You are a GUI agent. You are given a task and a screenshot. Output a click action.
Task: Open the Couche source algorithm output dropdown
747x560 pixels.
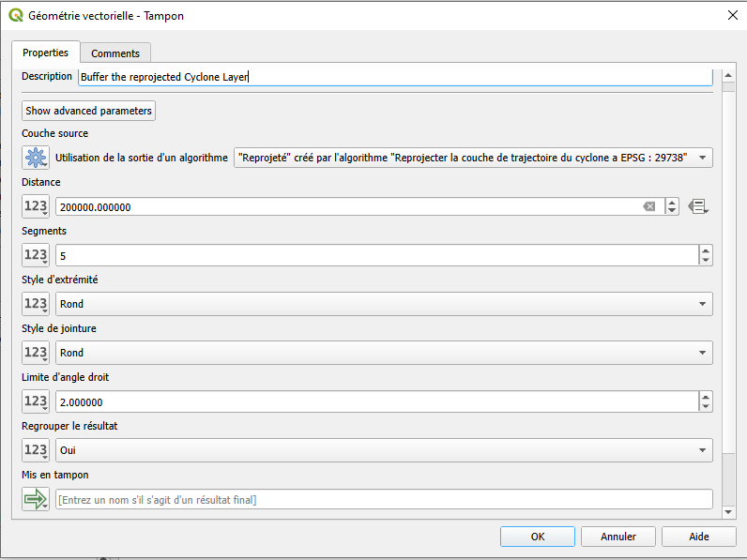coord(472,158)
